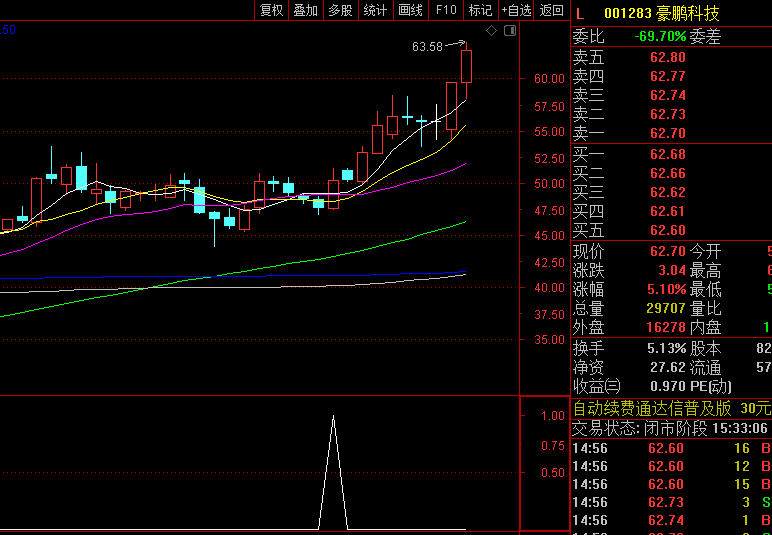Click the 统计 statistics button

pyautogui.click(x=376, y=10)
